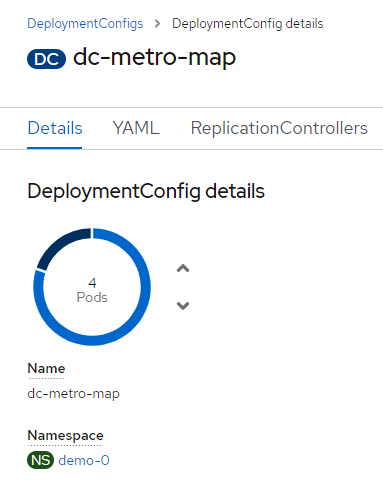Switch to the YAML tab
Image resolution: width=383 pixels, height=488 pixels.
coord(136,128)
